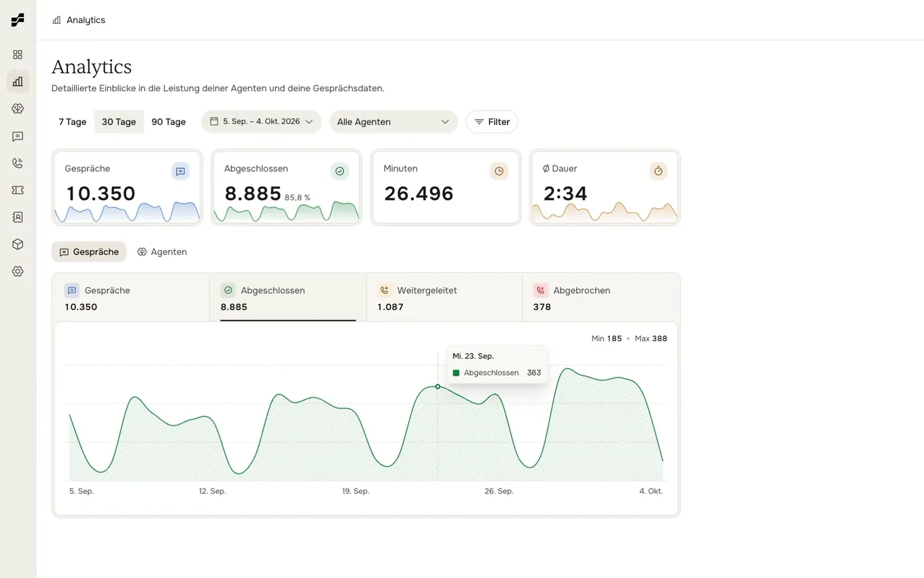Screen dimensions: 924x578
Task: Click the 5. Sep. axis label
Action: pyautogui.click(x=82, y=491)
